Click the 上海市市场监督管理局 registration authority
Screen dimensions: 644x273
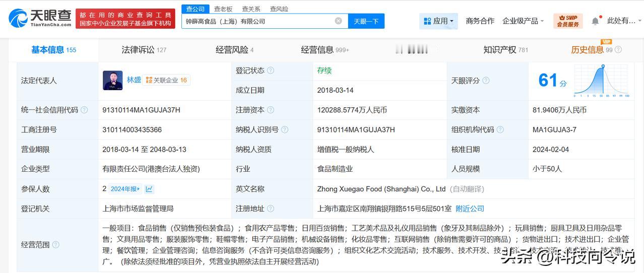pos(138,209)
